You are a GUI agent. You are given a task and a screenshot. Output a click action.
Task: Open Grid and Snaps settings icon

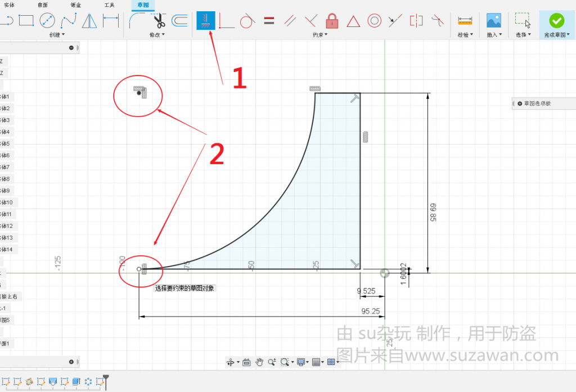tap(316, 362)
